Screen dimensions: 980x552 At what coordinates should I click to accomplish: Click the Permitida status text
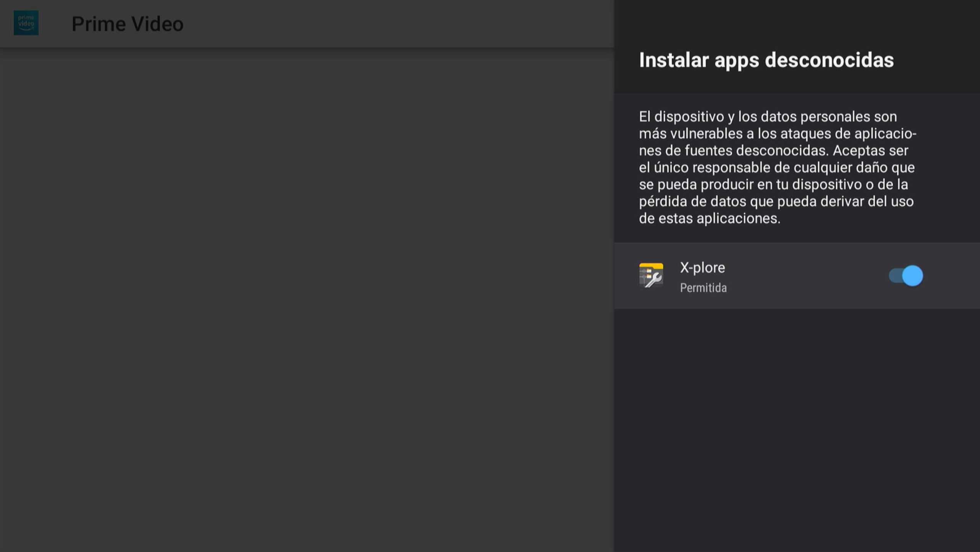pos(703,288)
